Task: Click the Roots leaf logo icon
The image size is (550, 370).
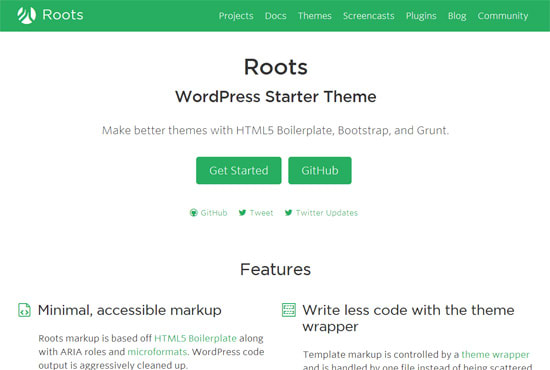Action: tap(27, 15)
